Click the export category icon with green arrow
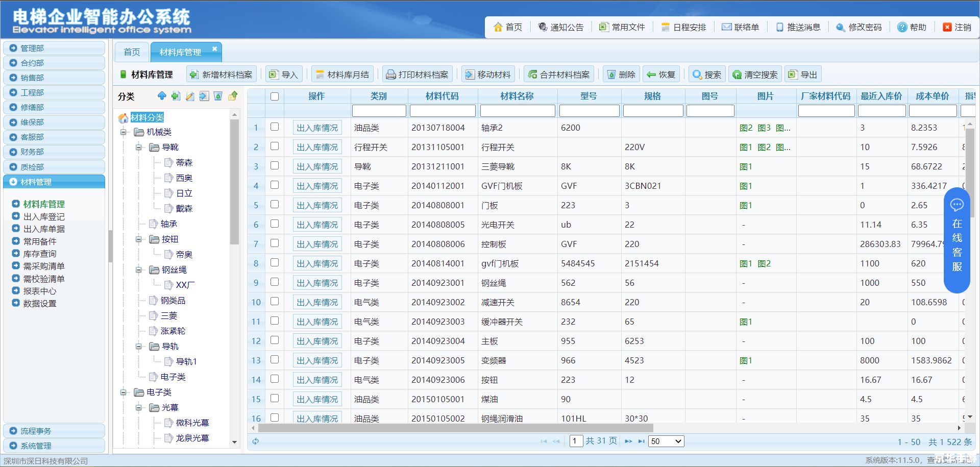The image size is (980, 467). (x=233, y=96)
